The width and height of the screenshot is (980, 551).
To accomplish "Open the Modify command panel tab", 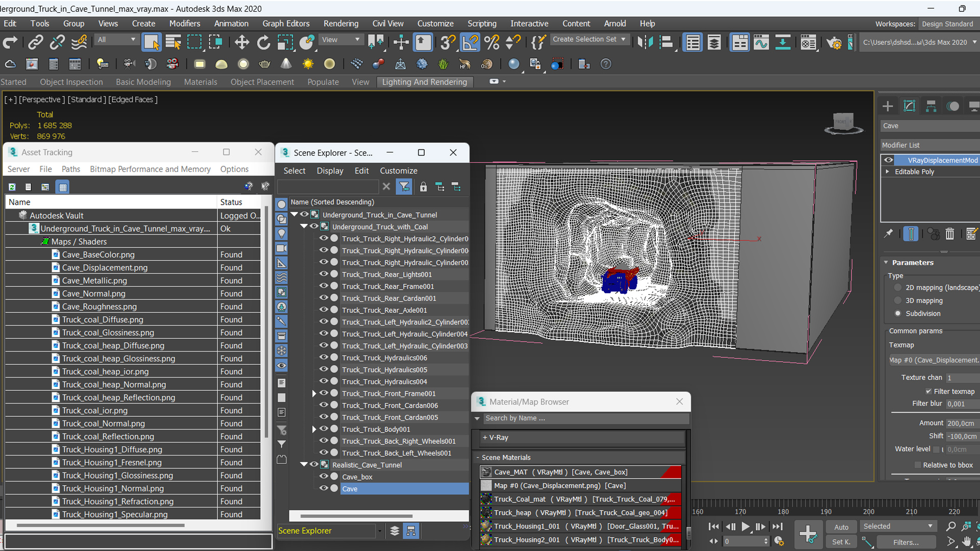I will tap(910, 106).
